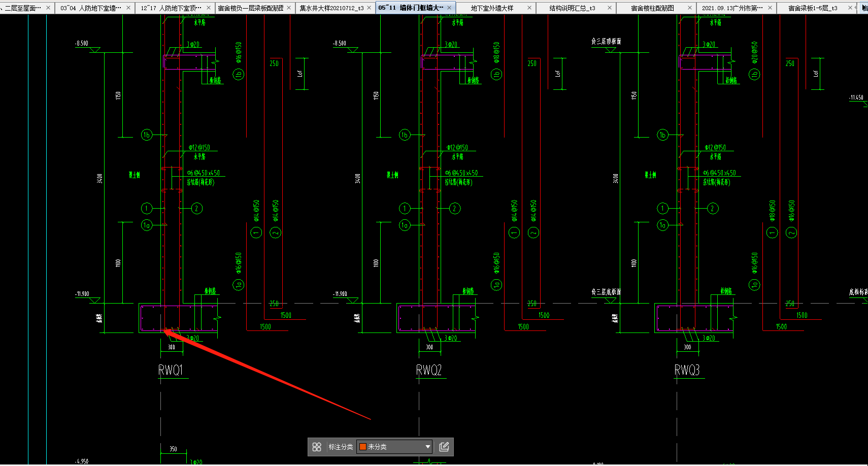This screenshot has width=868, height=466.
Task: Close the 二层至屋面 tab
Action: click(x=48, y=8)
